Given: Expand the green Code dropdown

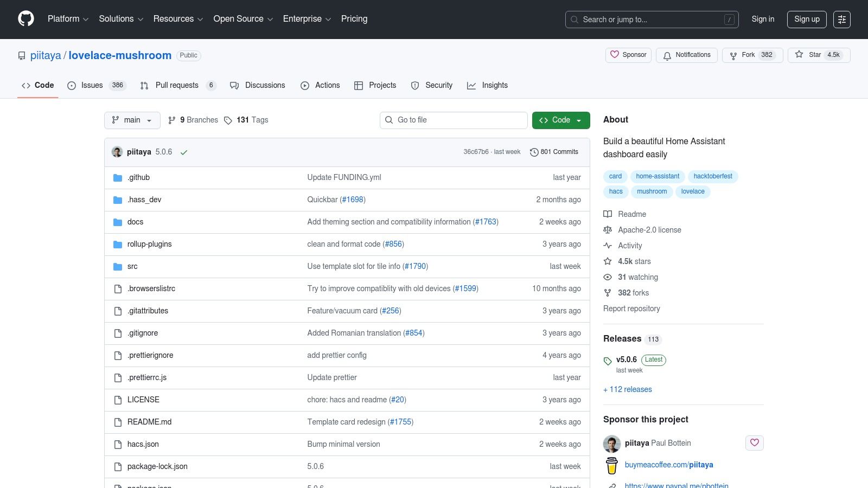Looking at the screenshot, I should pyautogui.click(x=560, y=120).
